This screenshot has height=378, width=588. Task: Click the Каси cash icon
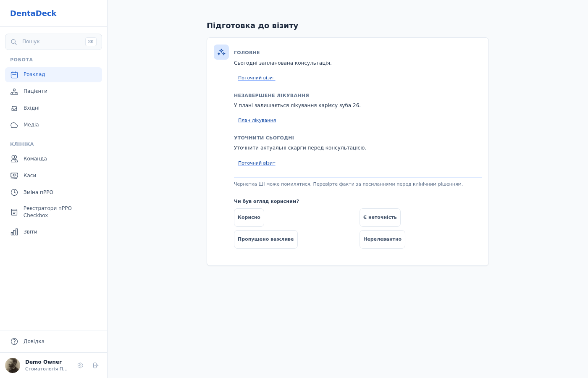14,176
